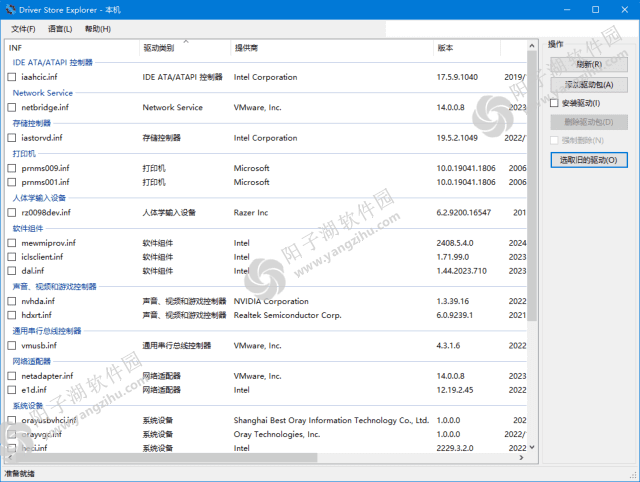Open the 语言(L) menu
This screenshot has width=640, height=482.
tap(60, 29)
